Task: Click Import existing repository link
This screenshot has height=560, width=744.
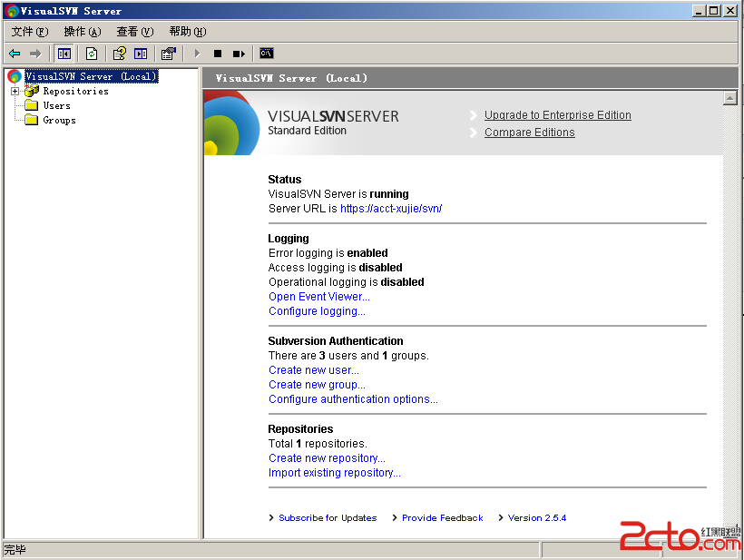Action: coord(335,473)
